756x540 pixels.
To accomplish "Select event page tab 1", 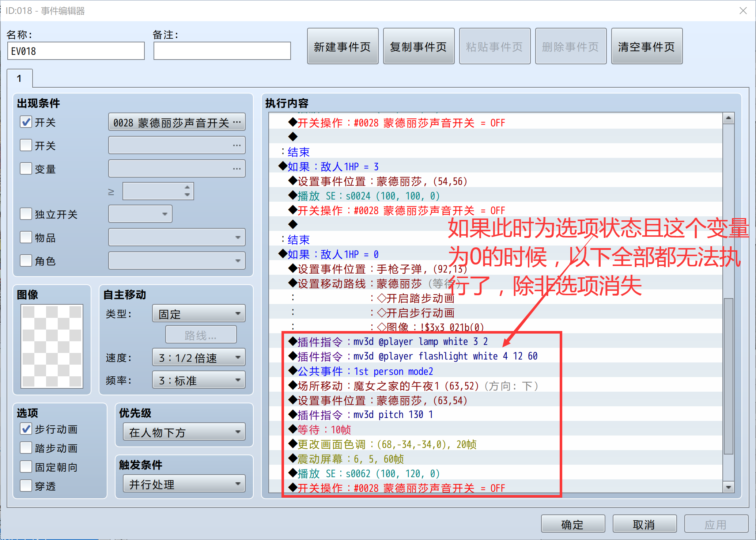I will (20, 78).
